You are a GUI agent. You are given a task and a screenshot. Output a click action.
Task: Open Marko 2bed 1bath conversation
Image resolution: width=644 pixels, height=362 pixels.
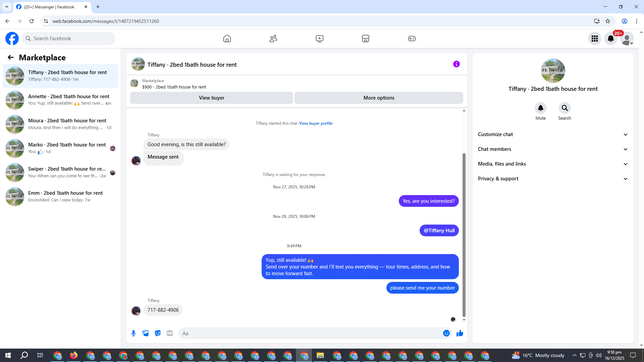(60, 148)
